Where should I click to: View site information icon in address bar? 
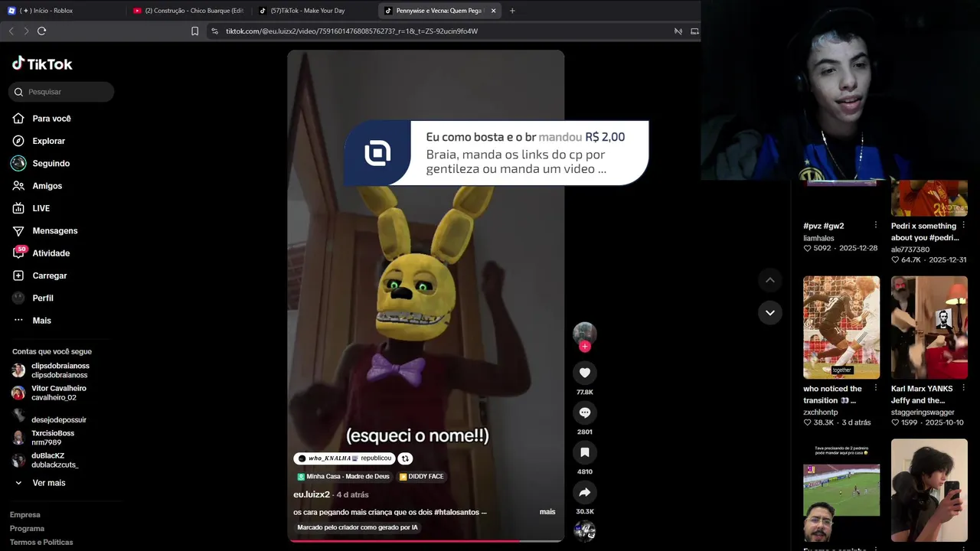point(214,31)
